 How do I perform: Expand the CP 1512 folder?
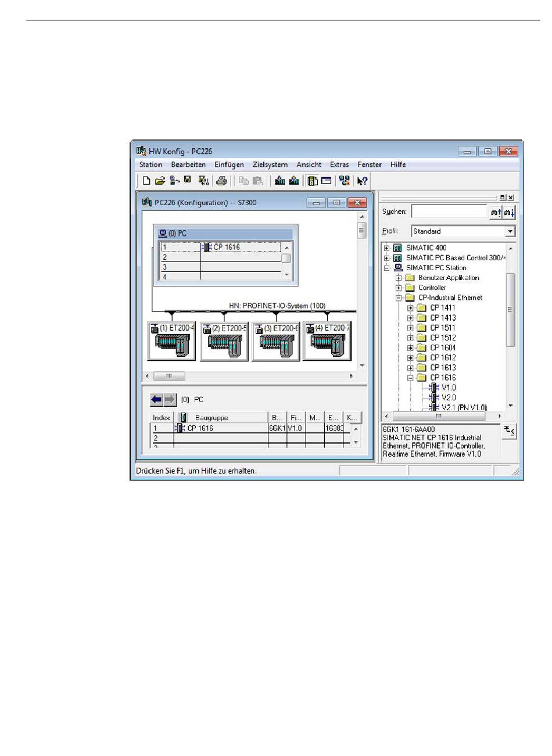coord(410,338)
